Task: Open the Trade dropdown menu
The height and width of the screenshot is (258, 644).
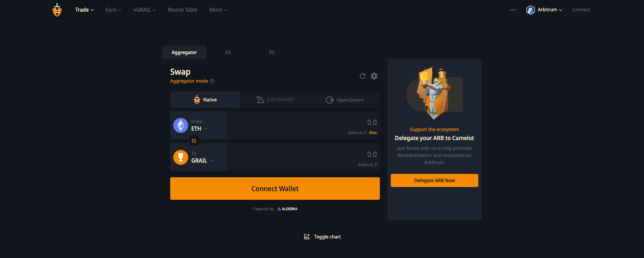Action: click(85, 10)
